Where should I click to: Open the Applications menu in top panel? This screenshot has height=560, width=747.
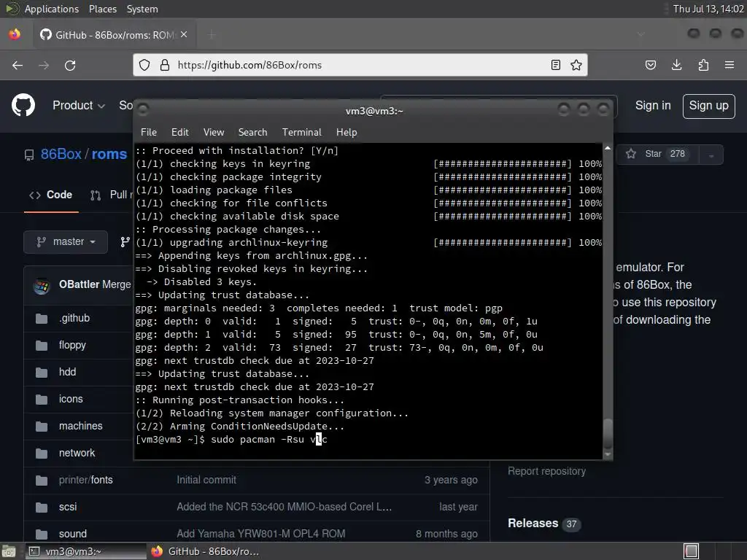[x=52, y=9]
